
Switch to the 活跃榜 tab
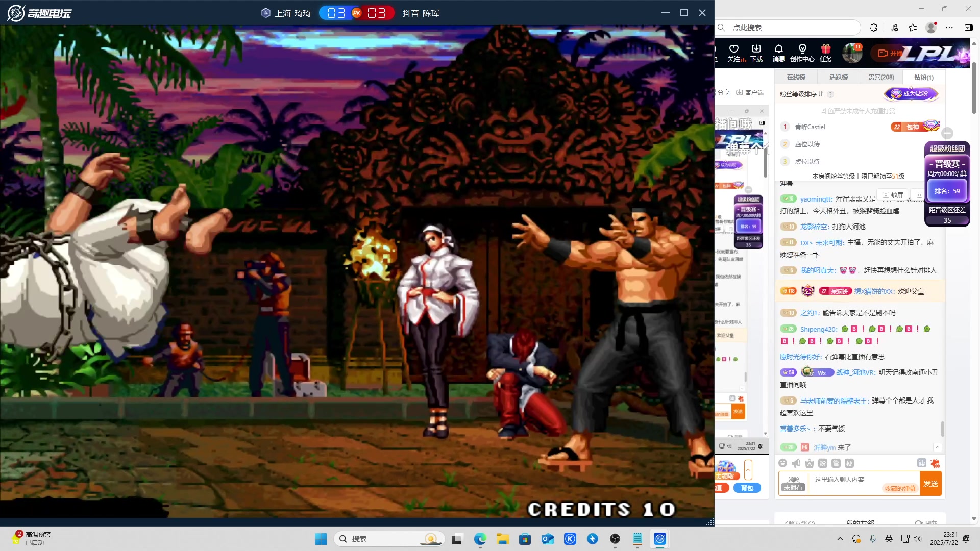[x=839, y=77]
